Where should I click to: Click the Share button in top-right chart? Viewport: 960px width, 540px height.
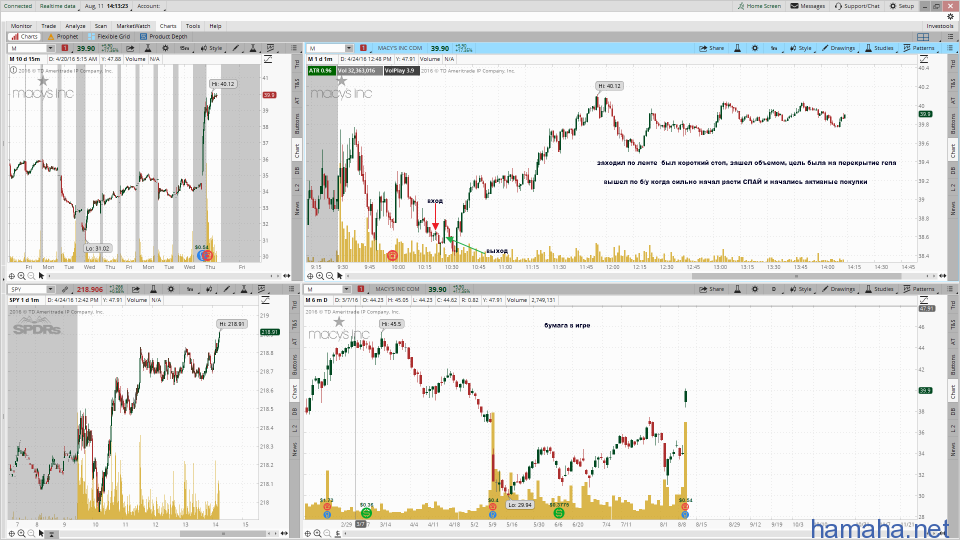click(x=711, y=48)
